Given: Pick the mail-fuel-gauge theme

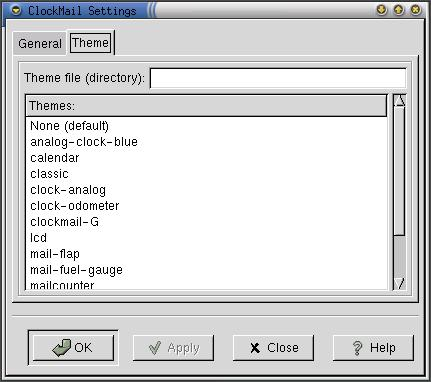Looking at the screenshot, I should pos(76,270).
